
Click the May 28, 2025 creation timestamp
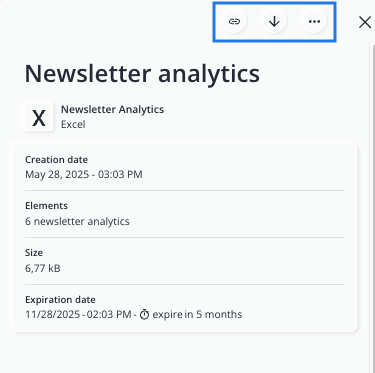(x=84, y=174)
